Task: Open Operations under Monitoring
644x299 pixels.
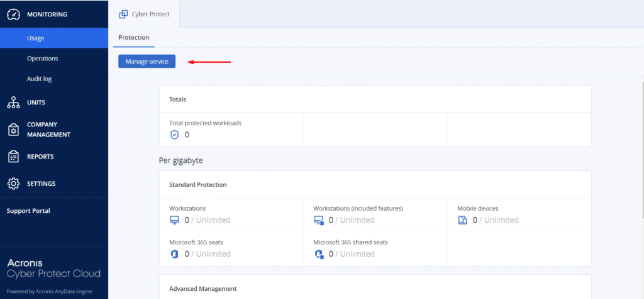Action: coord(54,59)
